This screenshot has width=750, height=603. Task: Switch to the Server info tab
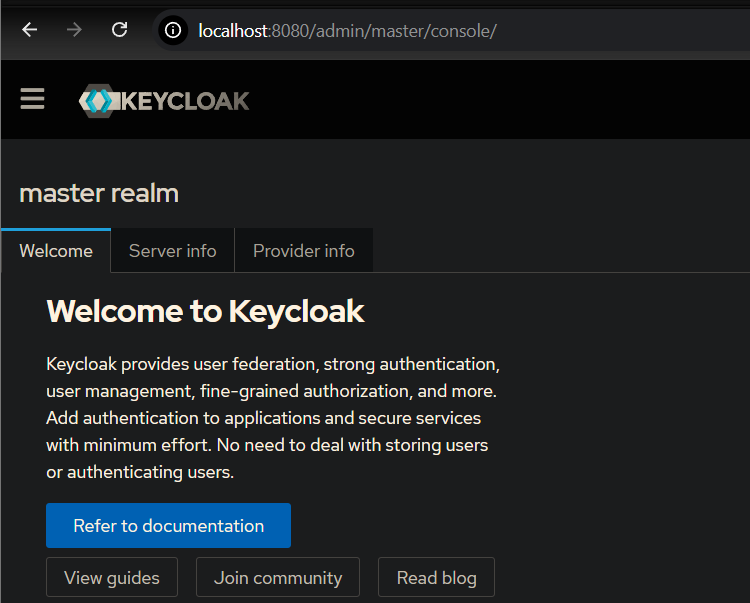[x=173, y=251]
